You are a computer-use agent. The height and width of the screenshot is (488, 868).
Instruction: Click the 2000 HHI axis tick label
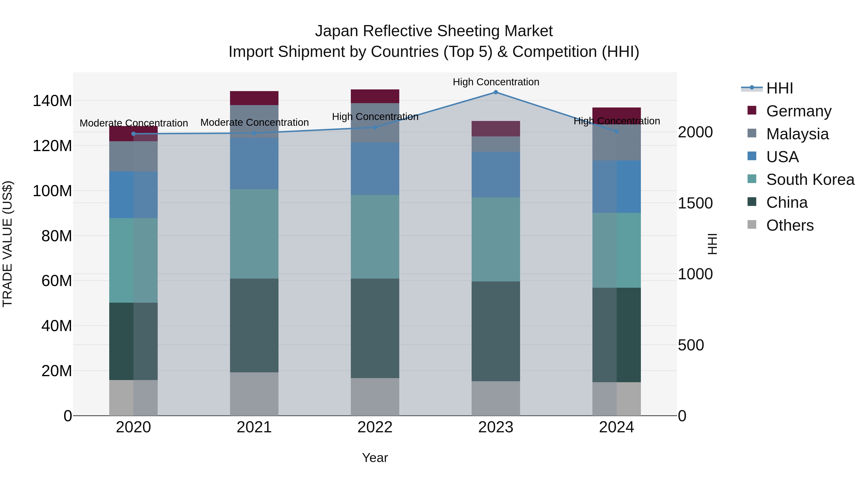(695, 132)
